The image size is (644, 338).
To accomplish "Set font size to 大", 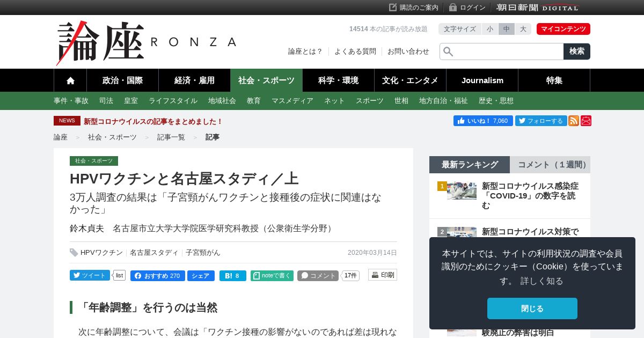I will (x=523, y=29).
